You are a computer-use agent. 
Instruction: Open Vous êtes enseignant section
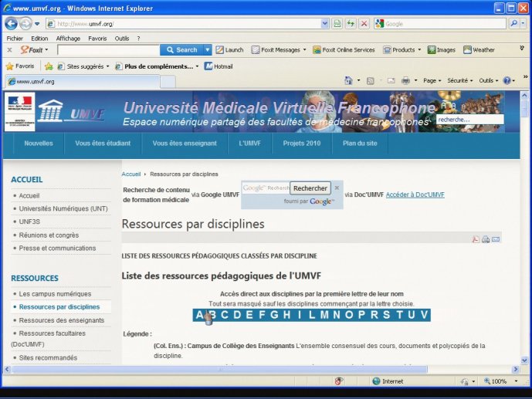(185, 143)
